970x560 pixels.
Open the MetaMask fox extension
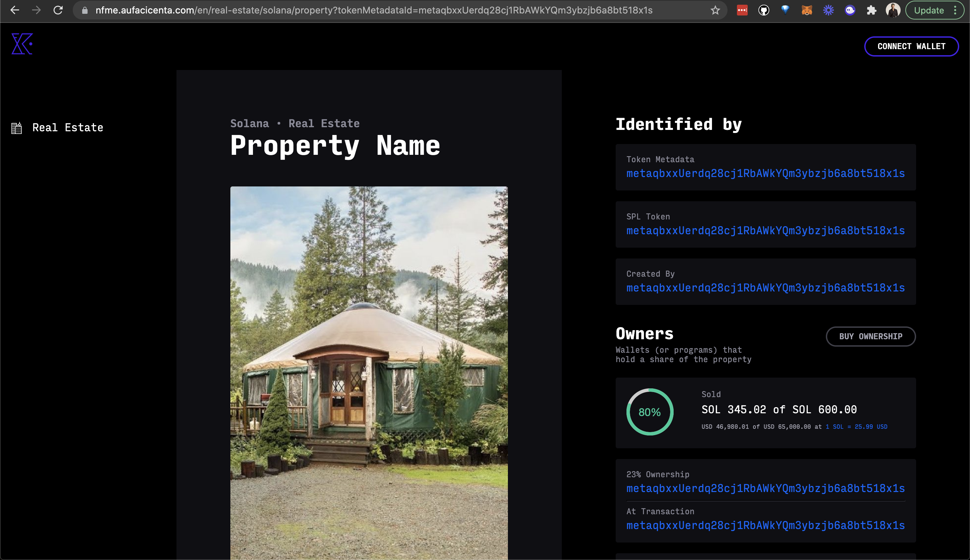807,10
